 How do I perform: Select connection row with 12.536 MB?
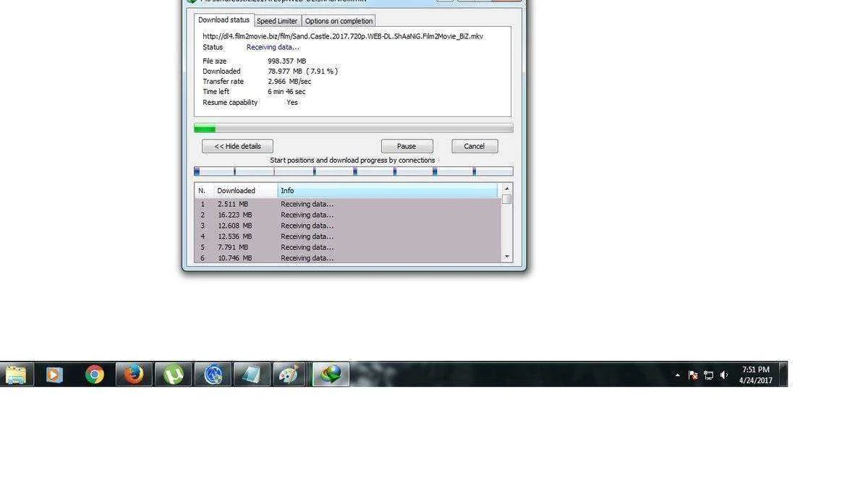[348, 236]
